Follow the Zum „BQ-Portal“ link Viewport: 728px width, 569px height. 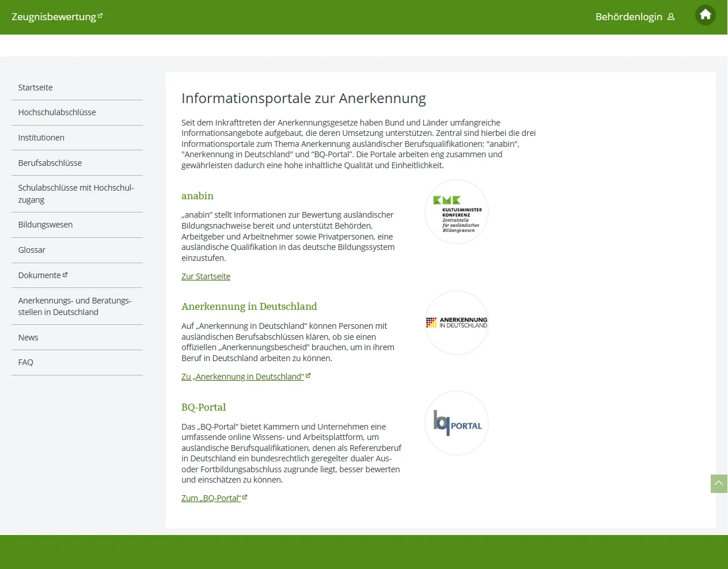[x=214, y=498]
